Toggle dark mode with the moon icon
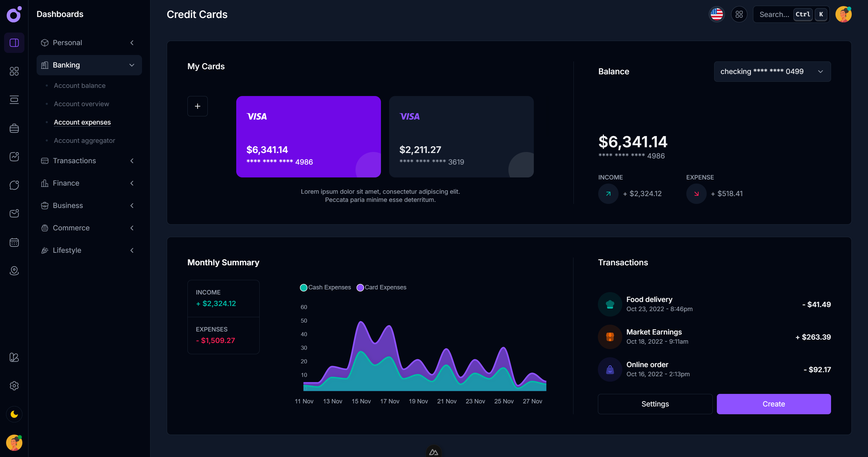Viewport: 868px width, 457px height. (14, 414)
